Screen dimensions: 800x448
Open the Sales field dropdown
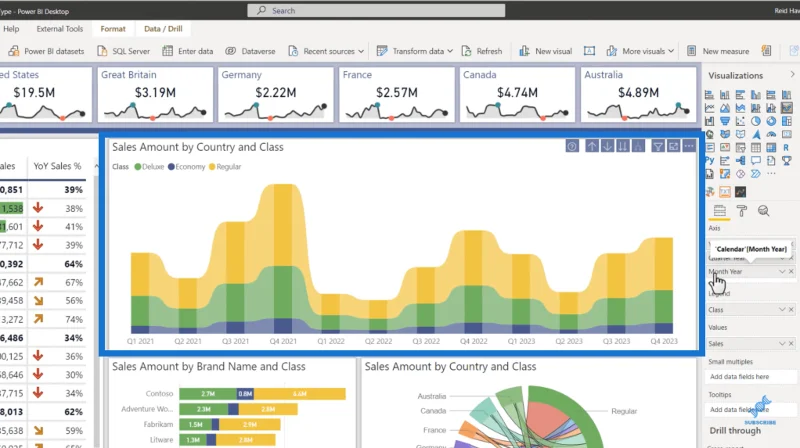click(x=782, y=344)
